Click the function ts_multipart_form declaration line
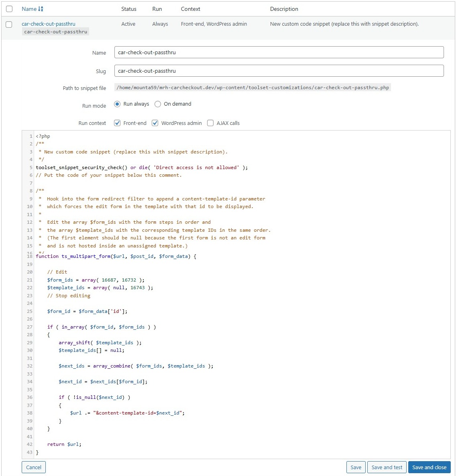This screenshot has width=456, height=476. click(116, 256)
